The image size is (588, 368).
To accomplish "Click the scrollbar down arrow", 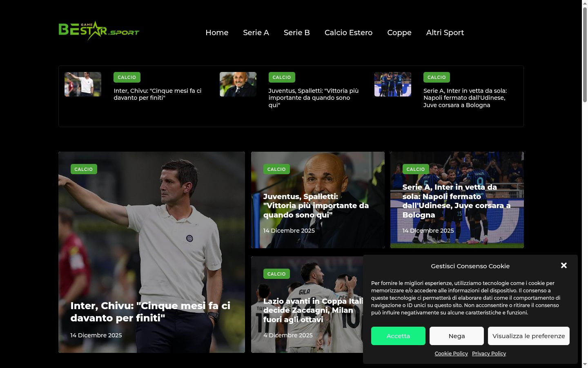I will click(585, 365).
